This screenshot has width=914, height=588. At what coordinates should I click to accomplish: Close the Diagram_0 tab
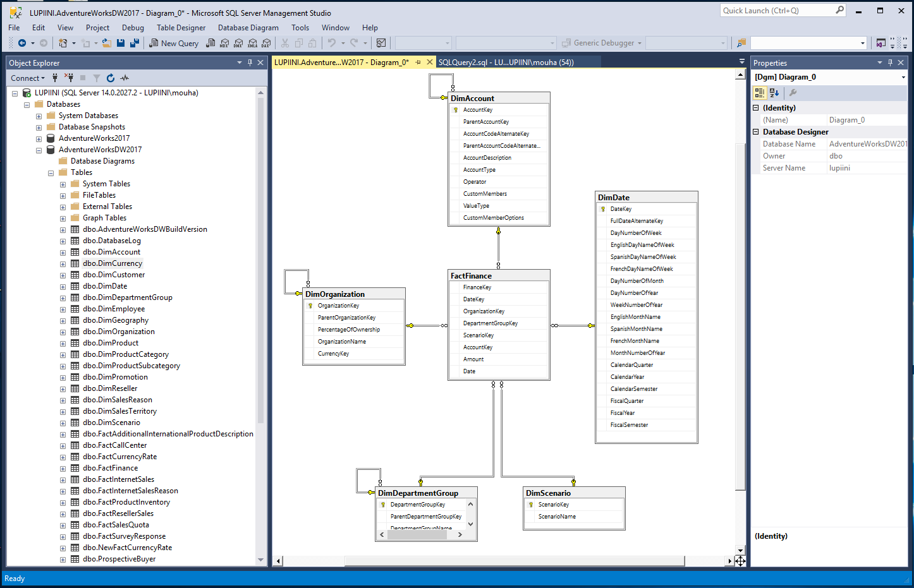[430, 62]
